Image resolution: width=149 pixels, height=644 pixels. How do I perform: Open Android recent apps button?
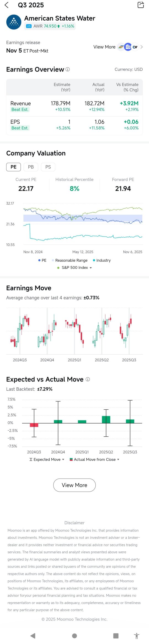point(116,636)
